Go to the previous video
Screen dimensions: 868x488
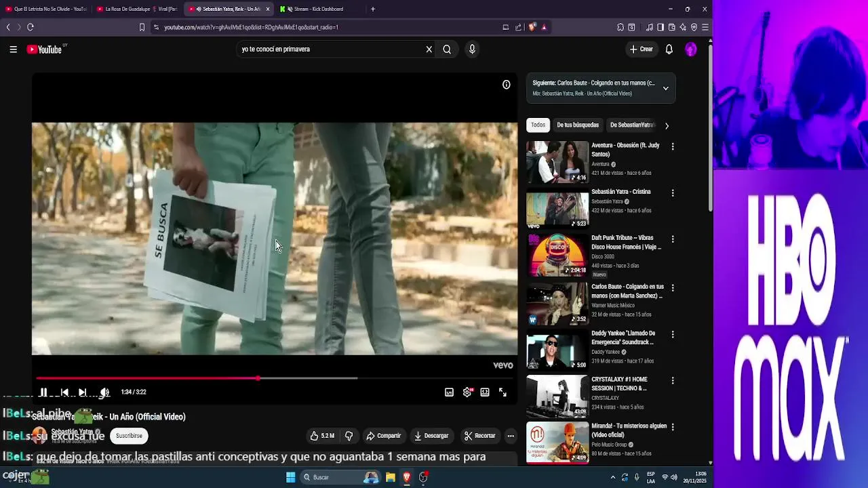point(64,392)
